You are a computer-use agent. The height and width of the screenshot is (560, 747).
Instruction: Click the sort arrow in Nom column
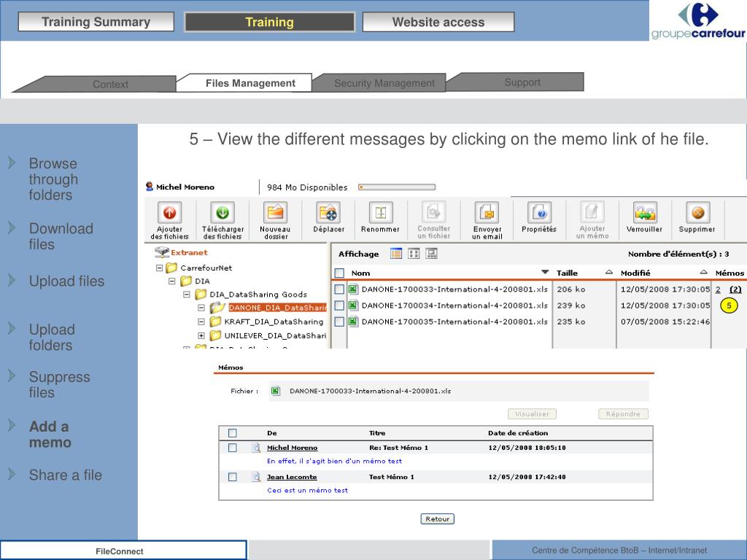pyautogui.click(x=545, y=272)
